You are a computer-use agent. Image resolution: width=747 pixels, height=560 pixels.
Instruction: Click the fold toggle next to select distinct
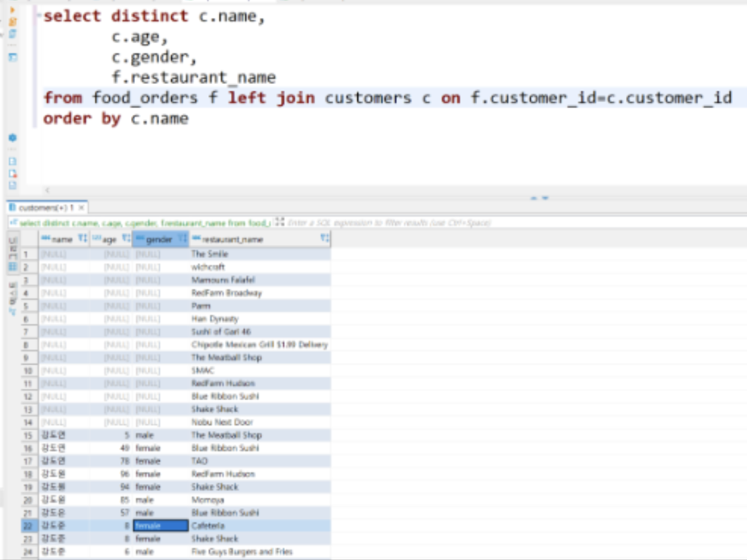[38, 15]
